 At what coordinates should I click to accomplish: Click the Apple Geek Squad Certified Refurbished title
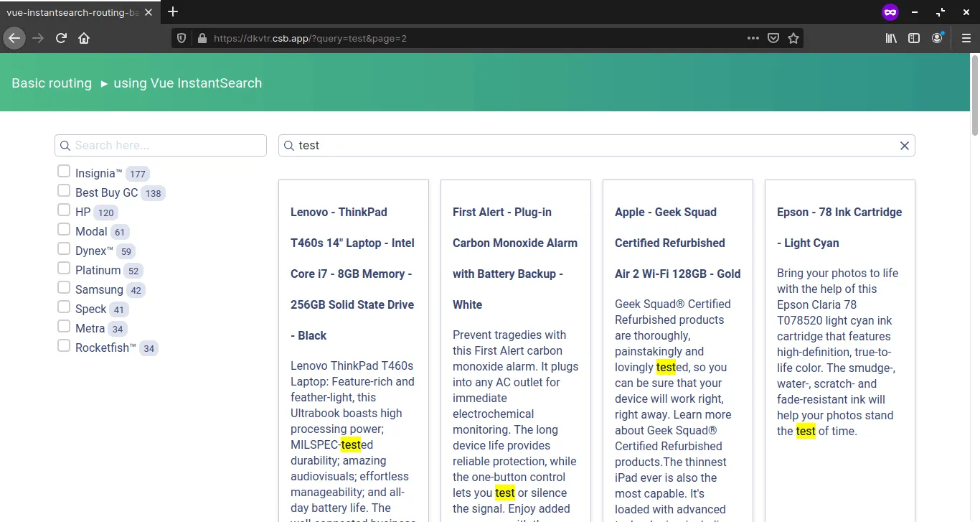[x=678, y=243]
